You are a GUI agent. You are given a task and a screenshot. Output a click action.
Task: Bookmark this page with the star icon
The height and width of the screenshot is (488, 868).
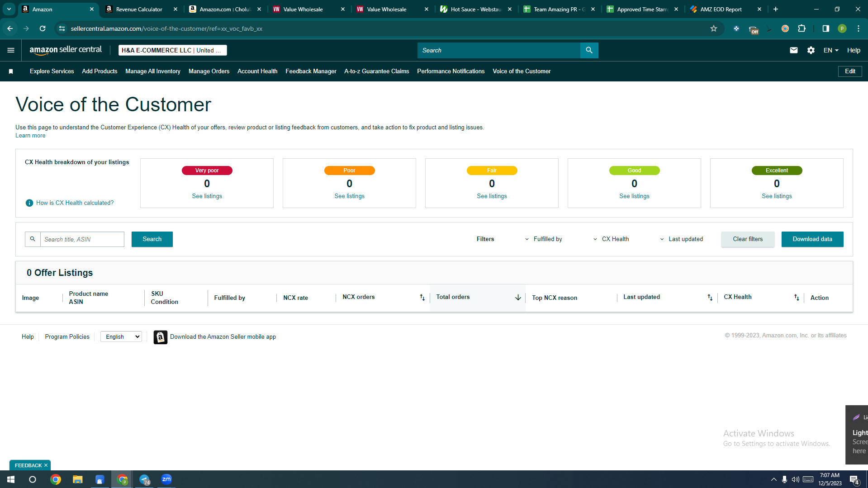714,28
